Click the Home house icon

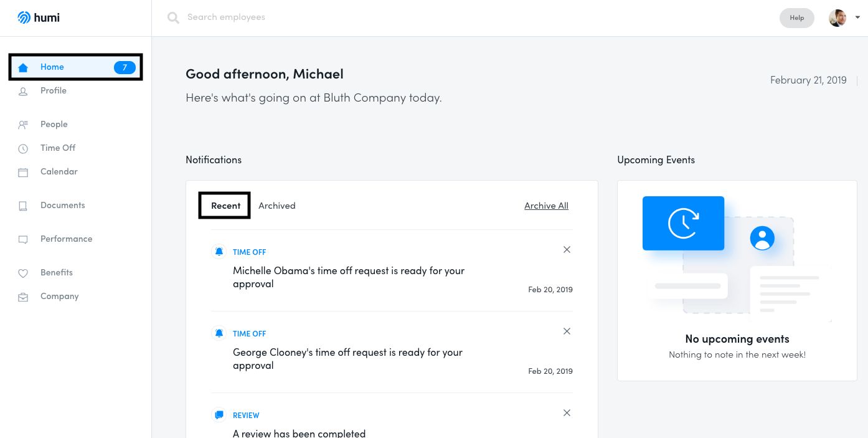23,67
